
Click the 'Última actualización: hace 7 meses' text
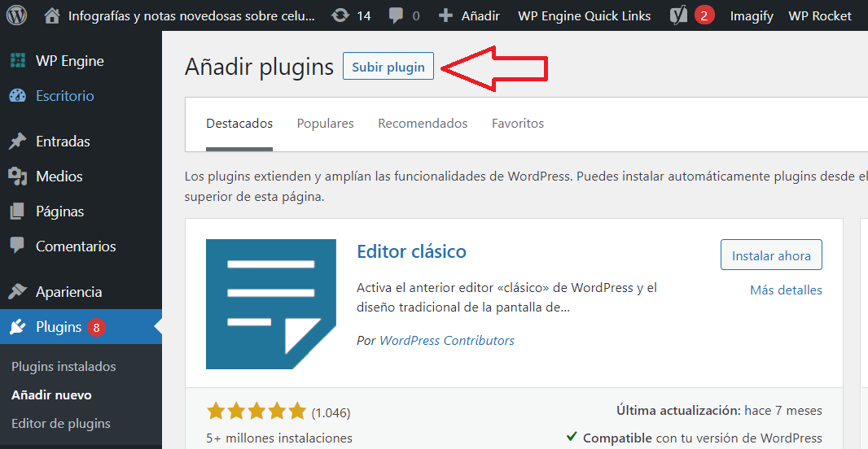[x=719, y=411]
